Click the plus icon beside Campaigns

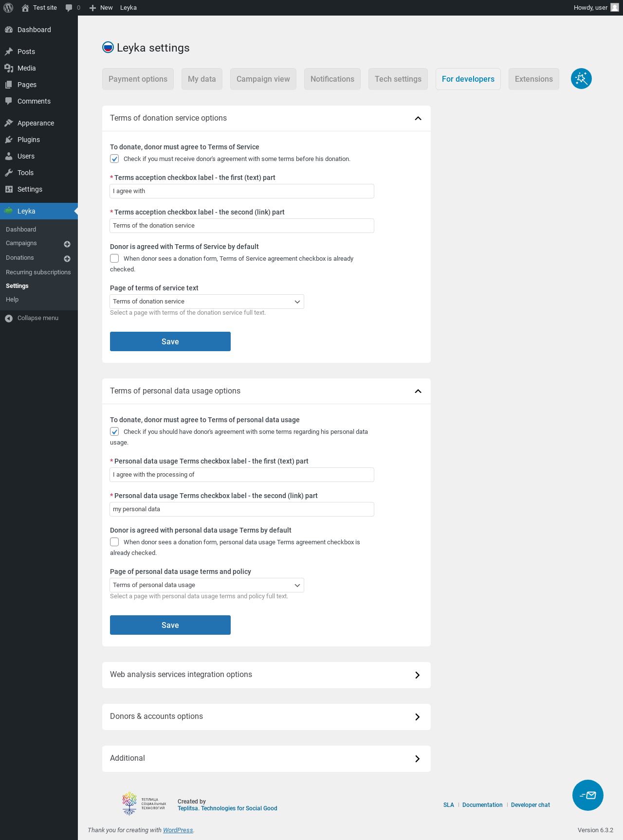(67, 244)
